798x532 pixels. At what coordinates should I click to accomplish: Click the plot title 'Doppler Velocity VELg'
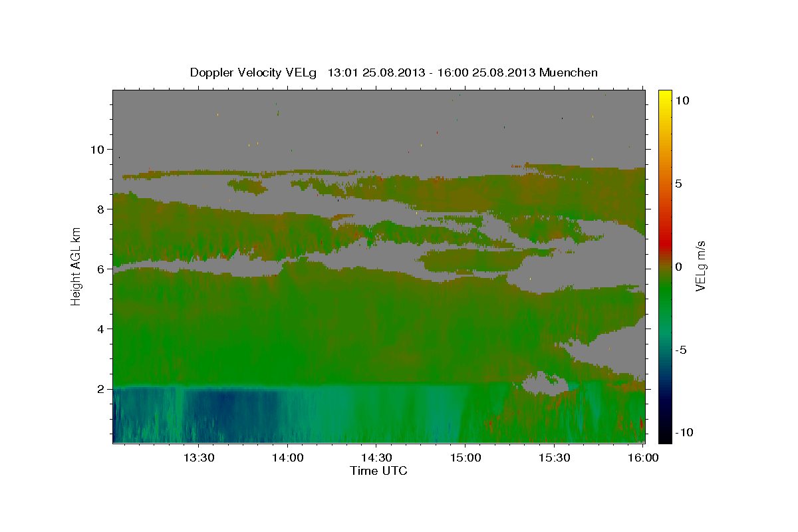point(253,72)
